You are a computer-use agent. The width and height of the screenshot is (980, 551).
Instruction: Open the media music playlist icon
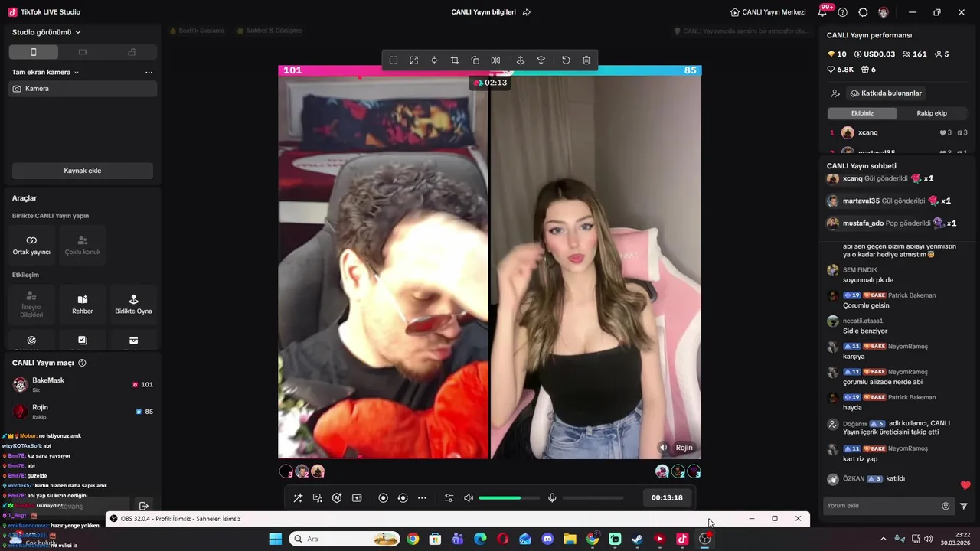[x=318, y=498]
